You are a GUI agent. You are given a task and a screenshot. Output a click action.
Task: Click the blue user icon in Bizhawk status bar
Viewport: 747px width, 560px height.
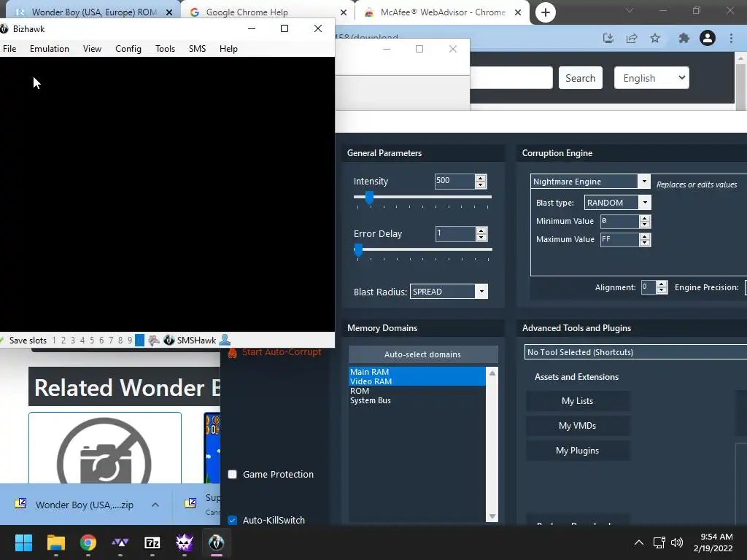click(225, 340)
